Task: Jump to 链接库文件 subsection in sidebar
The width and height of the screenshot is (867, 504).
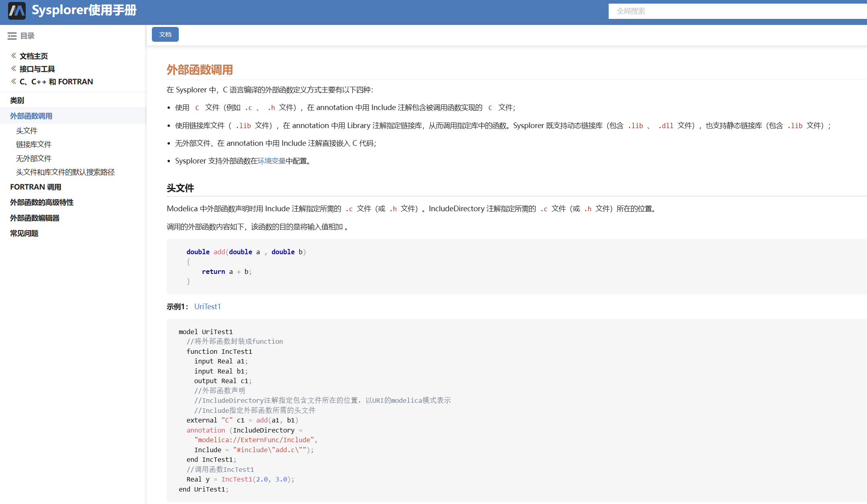Action: pyautogui.click(x=34, y=144)
